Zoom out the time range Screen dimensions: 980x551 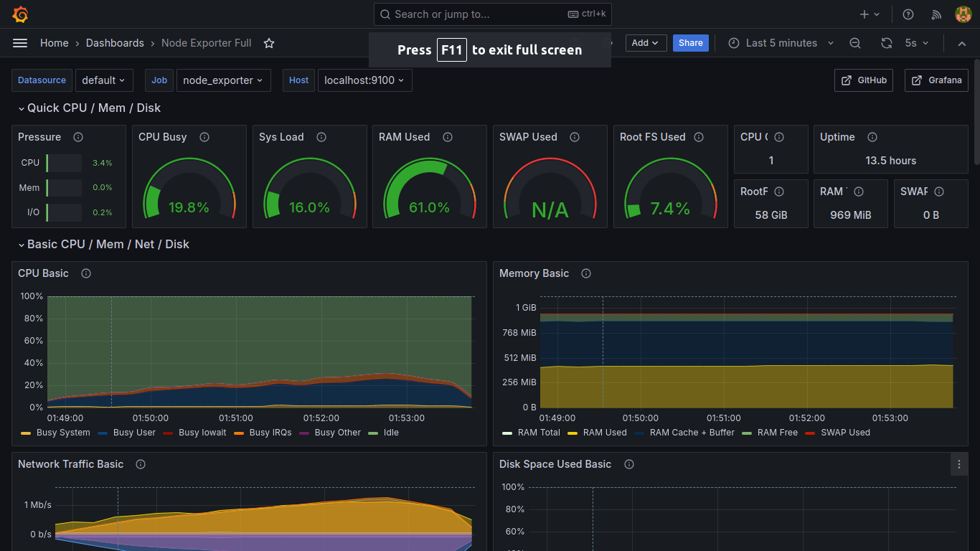tap(855, 43)
